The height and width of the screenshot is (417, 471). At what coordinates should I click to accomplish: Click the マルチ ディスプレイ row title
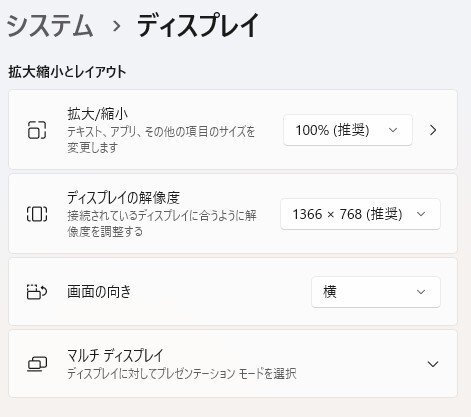(115, 355)
